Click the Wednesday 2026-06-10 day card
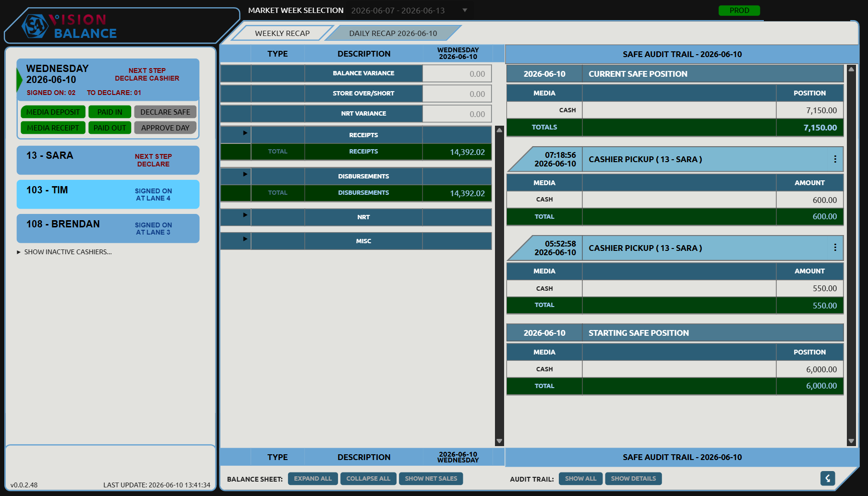The image size is (868, 496). 108,80
